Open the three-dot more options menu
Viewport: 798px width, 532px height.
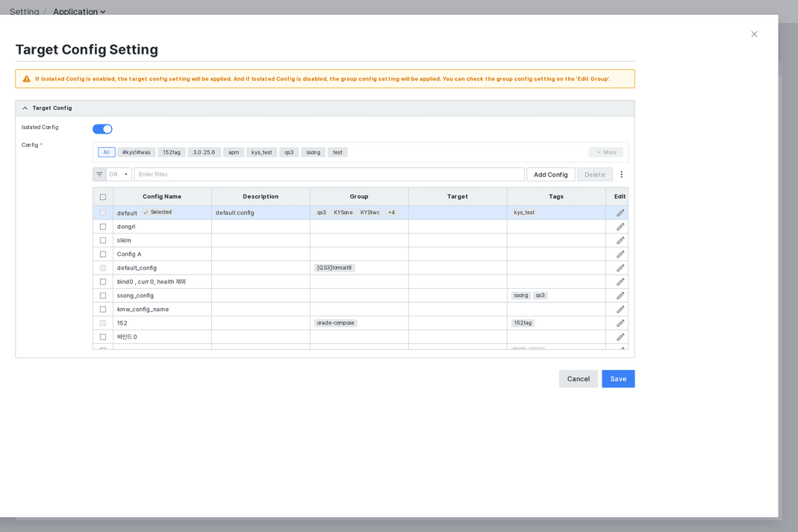pos(621,175)
